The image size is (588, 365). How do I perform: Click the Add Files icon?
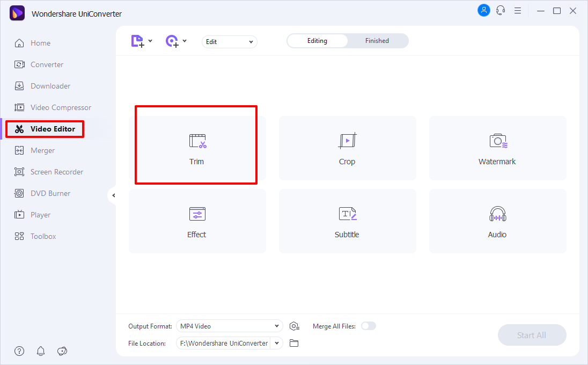pos(138,41)
